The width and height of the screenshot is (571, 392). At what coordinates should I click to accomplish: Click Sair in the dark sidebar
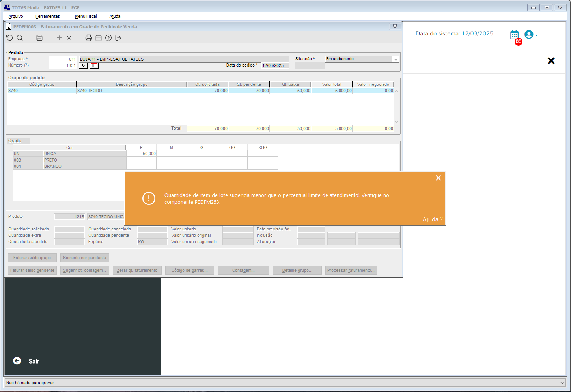[x=34, y=361]
